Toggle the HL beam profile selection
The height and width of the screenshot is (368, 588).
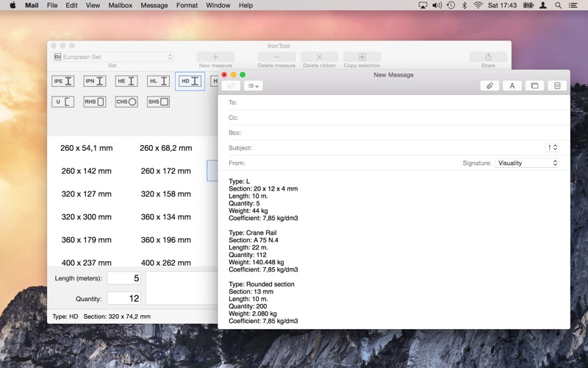(158, 82)
